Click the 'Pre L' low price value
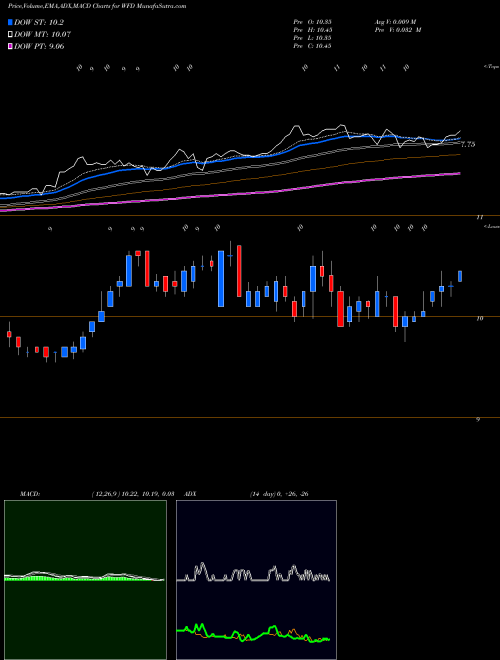This screenshot has width=500, height=660. point(312,38)
